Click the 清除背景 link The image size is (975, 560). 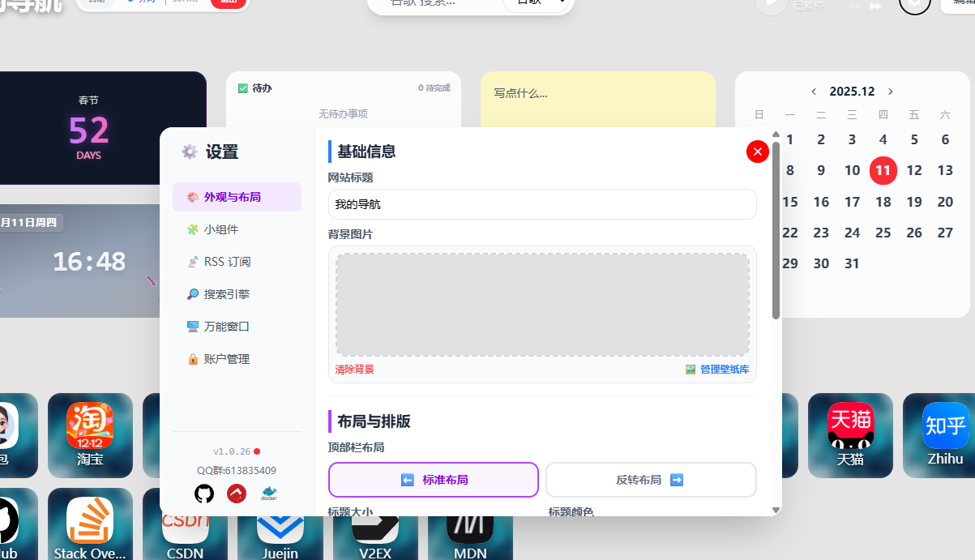coord(355,370)
